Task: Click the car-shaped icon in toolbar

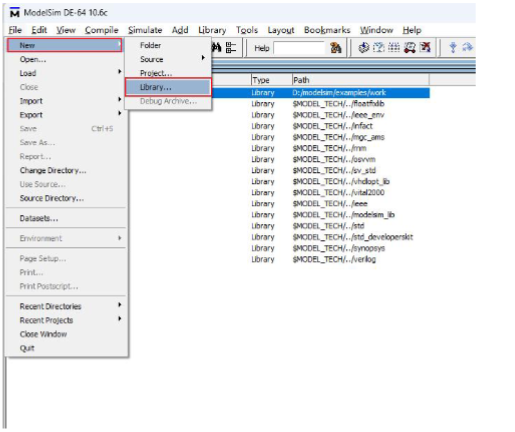Action: (410, 48)
